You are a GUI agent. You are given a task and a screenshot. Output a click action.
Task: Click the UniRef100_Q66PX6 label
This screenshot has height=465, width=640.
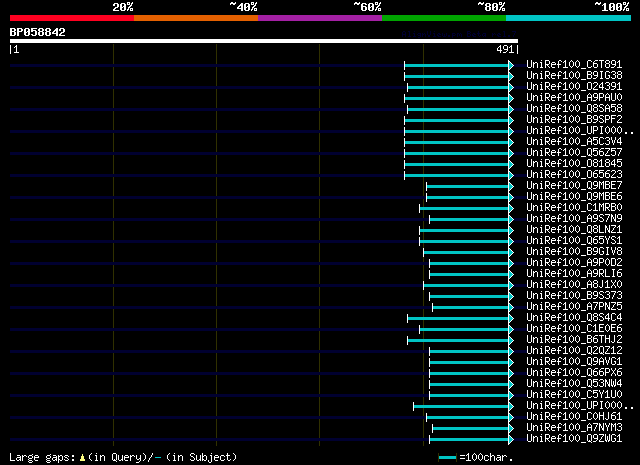pos(574,373)
